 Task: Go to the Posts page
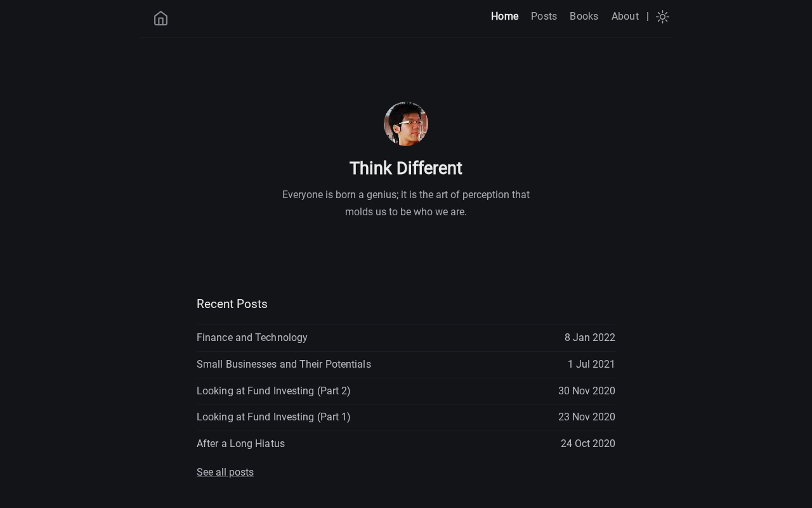click(544, 17)
